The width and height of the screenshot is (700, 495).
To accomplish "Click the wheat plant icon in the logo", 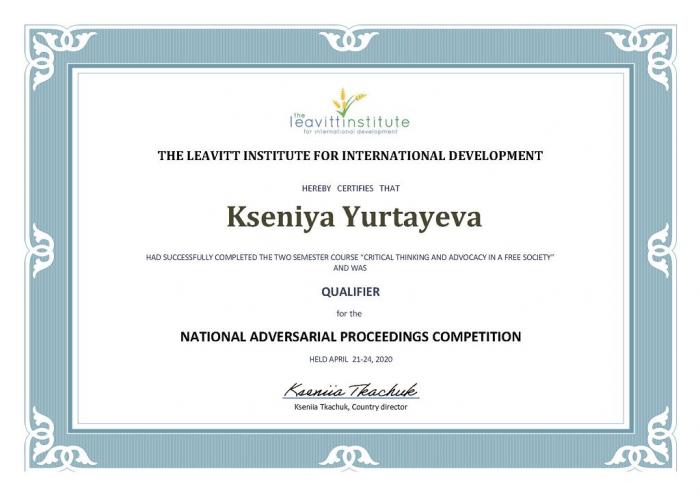I will 349,101.
